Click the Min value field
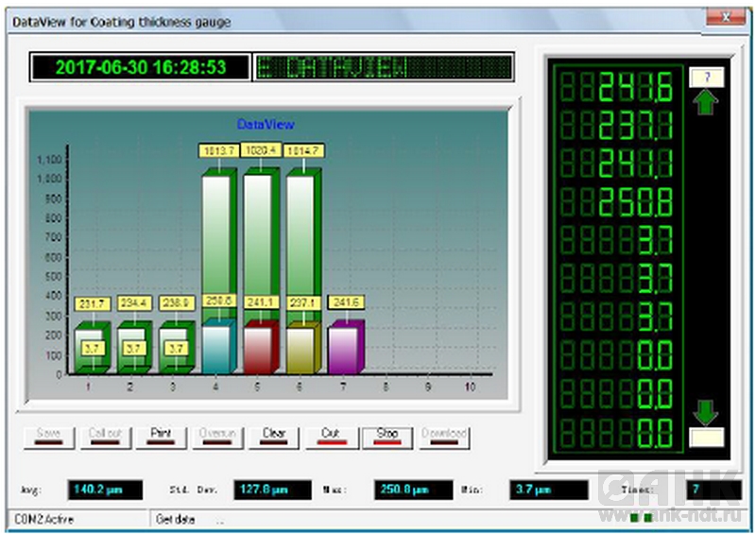Screen dimensions: 756x534 tap(548, 490)
